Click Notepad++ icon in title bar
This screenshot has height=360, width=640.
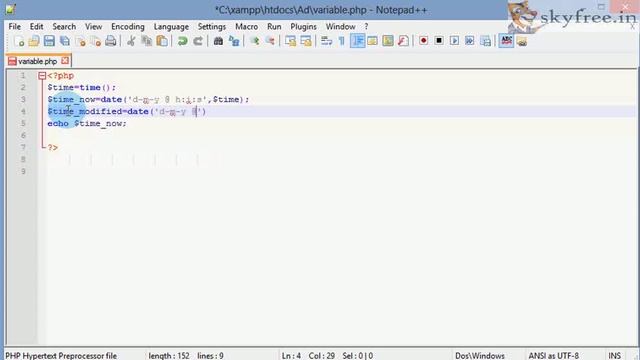tap(11, 9)
